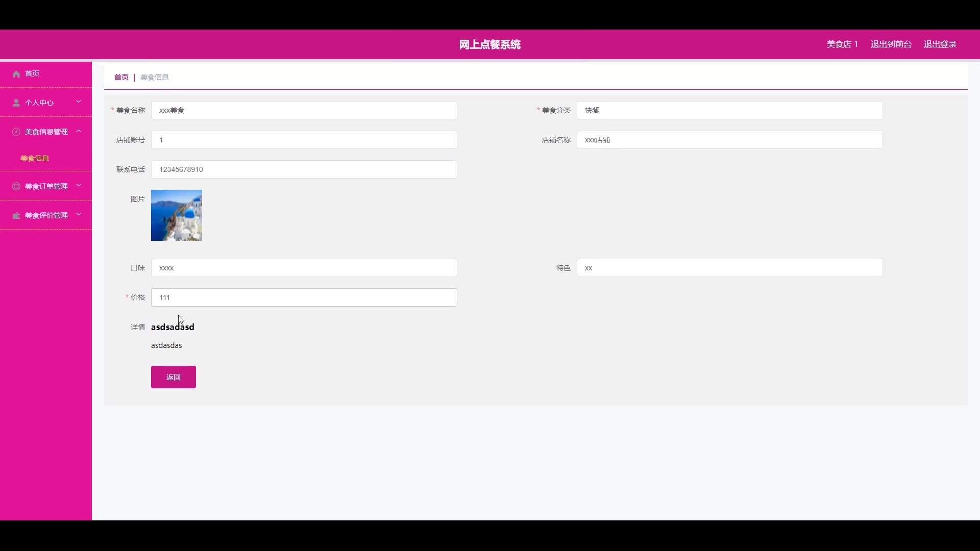Viewport: 980px width, 551px height.
Task: Open the food picture thumbnail
Action: coord(177,215)
